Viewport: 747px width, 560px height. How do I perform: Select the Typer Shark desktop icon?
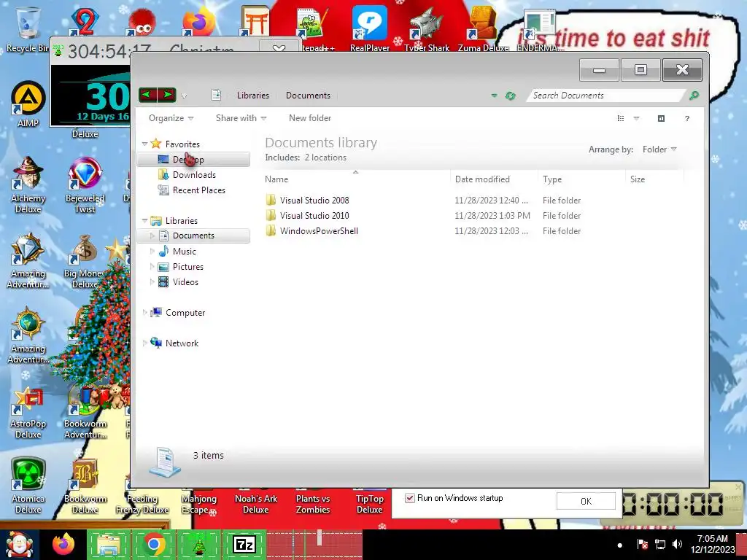click(x=427, y=28)
